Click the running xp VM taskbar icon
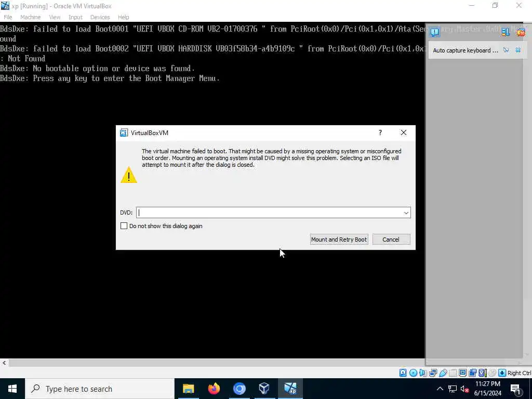This screenshot has width=532, height=399. click(290, 389)
